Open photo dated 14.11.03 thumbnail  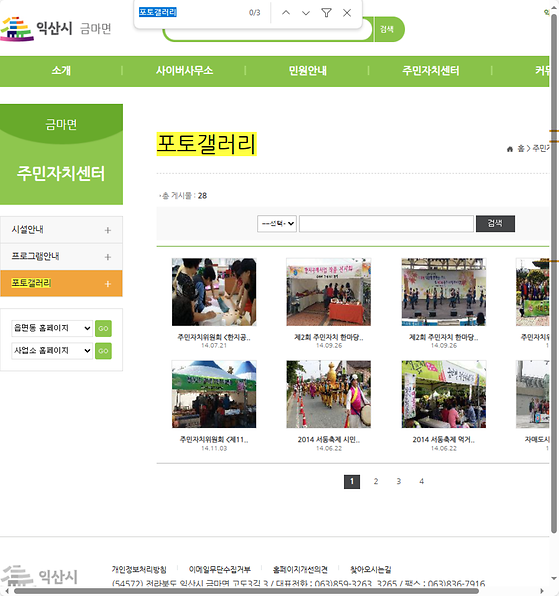point(214,394)
